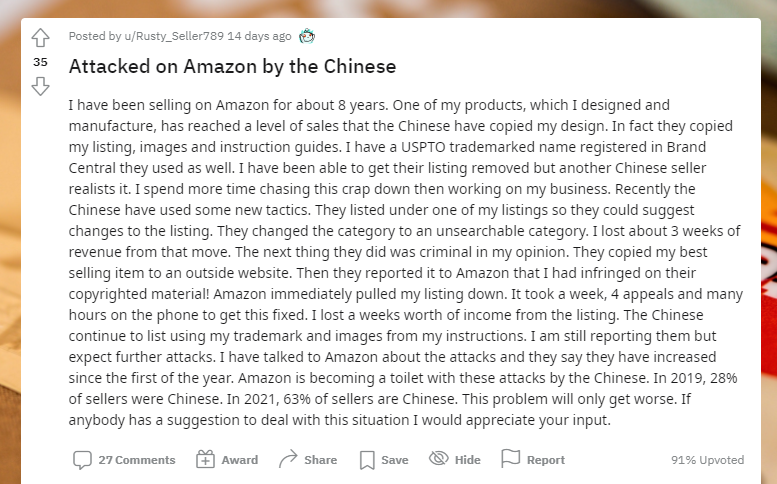Screen dimensions: 777x484
Task: Click the post score number 35
Action: 40,62
